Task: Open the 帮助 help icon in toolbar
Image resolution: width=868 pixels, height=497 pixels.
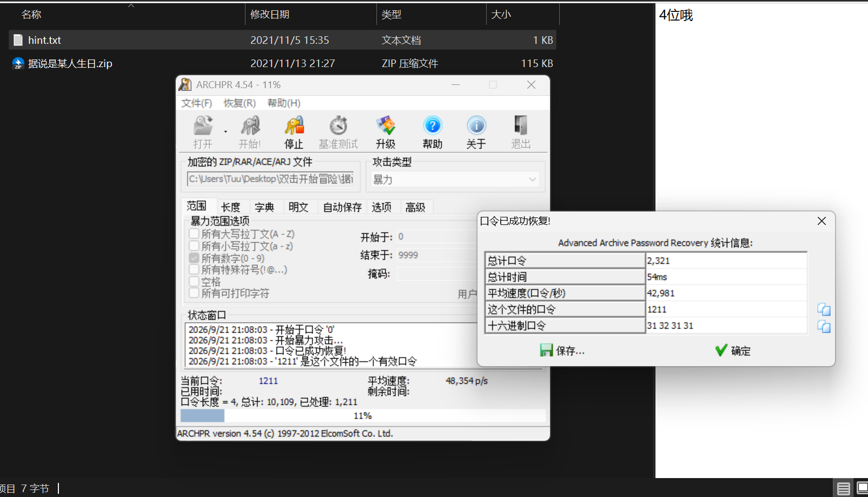Action: 432,132
